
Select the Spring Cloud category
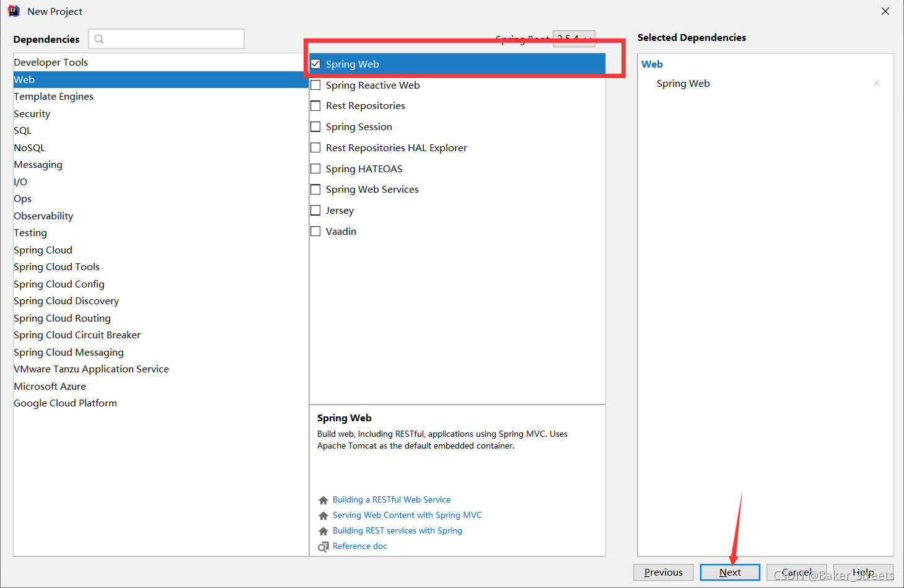click(x=161, y=250)
